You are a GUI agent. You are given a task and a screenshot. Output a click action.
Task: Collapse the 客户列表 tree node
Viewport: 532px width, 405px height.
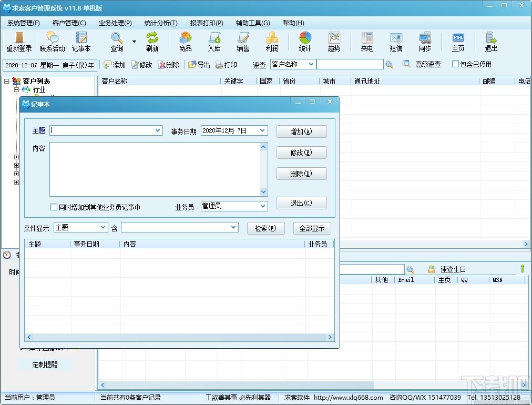[x=6, y=81]
